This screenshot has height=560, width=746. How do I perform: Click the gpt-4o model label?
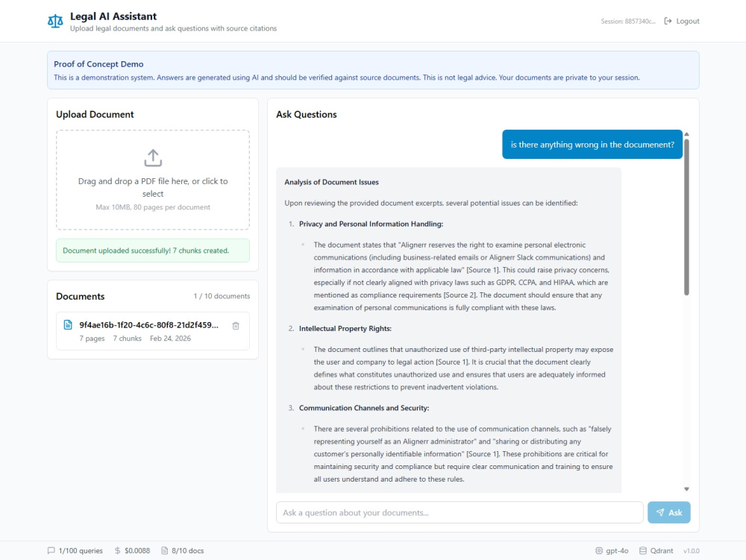tap(617, 550)
